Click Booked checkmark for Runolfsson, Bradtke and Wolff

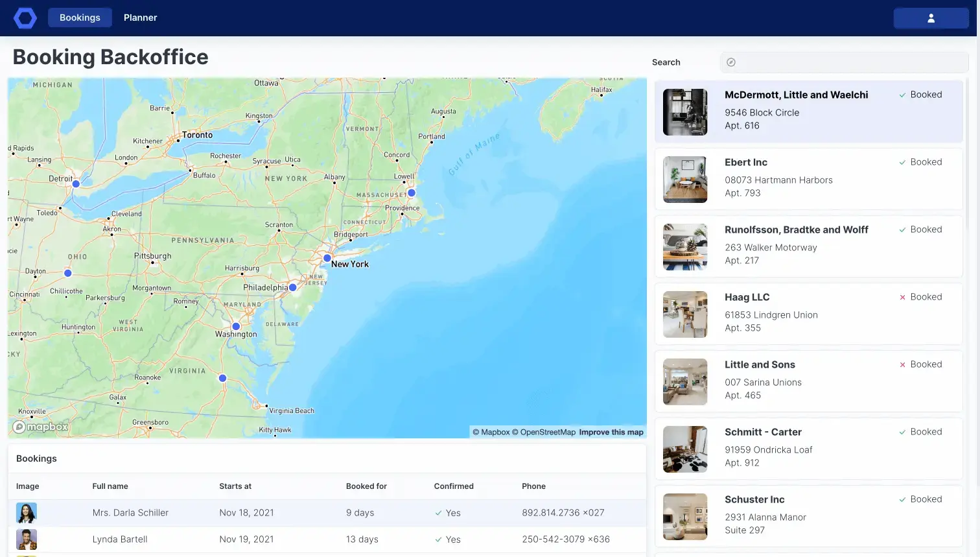click(902, 230)
